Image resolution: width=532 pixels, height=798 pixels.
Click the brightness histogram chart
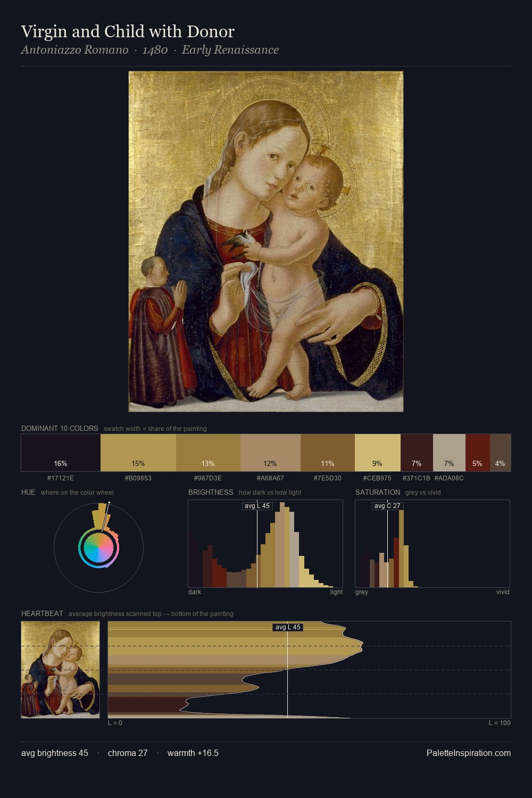point(265,544)
